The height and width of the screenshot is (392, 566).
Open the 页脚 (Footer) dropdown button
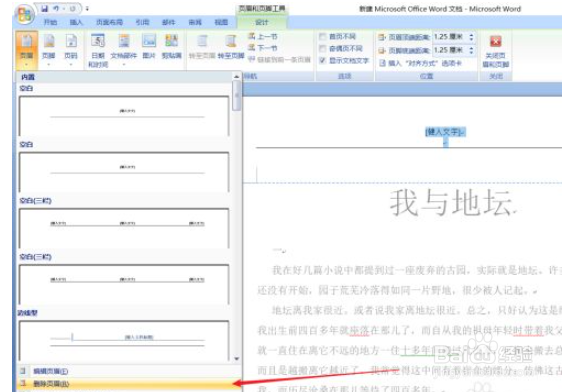coord(49,50)
